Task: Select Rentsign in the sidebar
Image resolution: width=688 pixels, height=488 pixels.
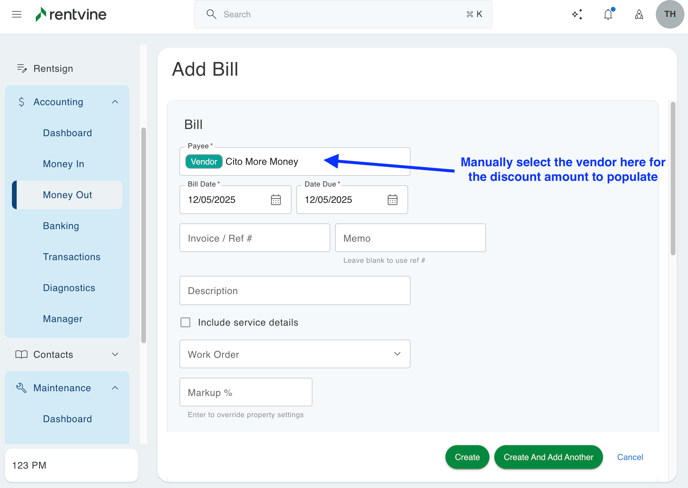Action: [x=53, y=69]
